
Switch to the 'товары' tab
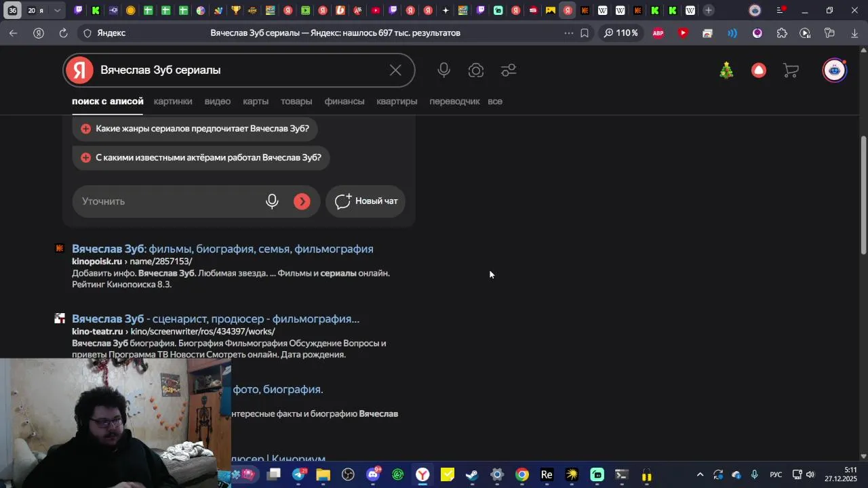[296, 101]
